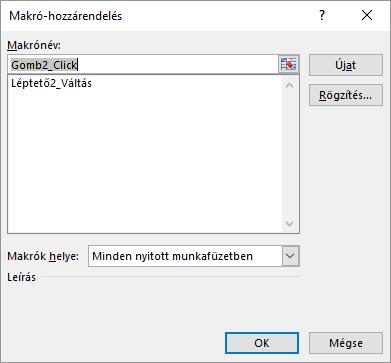Click the macro list vertical scrollbar track
Image resolution: width=391 pixels, height=363 pixels.
pos(290,154)
